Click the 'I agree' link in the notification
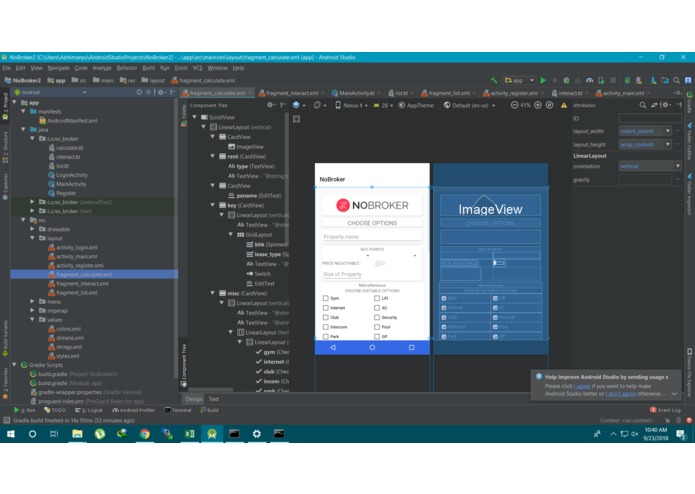Screen dimensions: 695x494 click(x=582, y=386)
